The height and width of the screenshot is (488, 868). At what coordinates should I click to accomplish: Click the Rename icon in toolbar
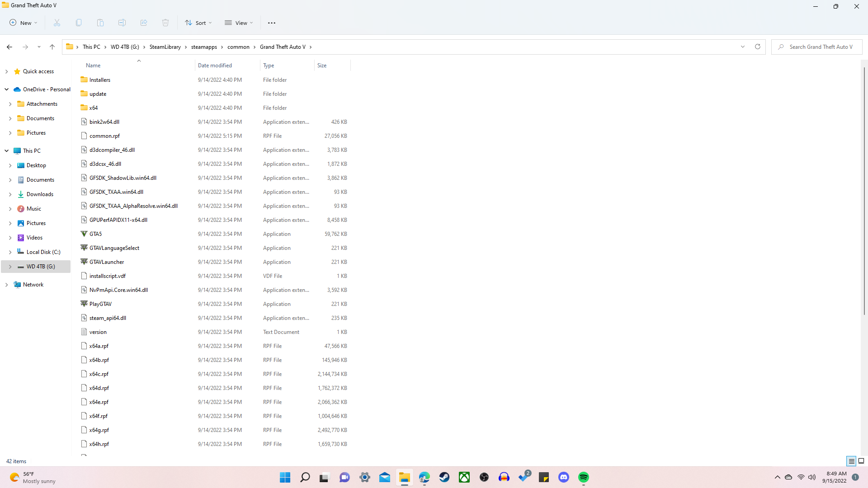point(122,23)
